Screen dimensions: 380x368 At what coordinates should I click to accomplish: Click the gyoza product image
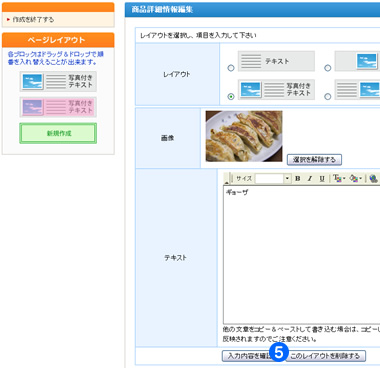coord(244,136)
